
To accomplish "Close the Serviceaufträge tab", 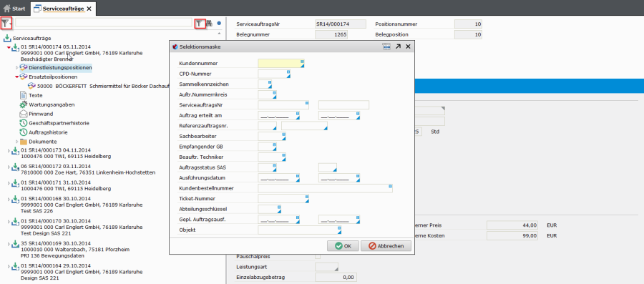I will (x=89, y=8).
